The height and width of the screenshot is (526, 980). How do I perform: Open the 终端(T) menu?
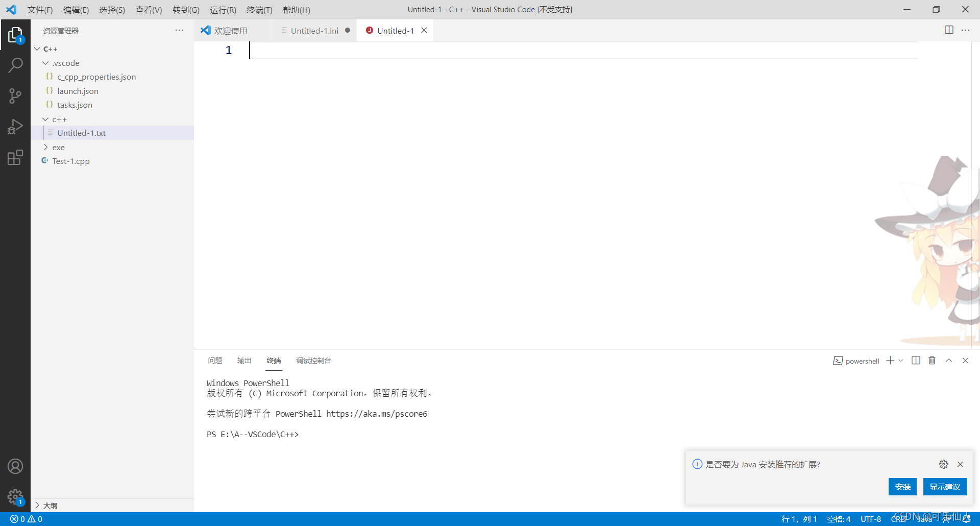point(259,10)
